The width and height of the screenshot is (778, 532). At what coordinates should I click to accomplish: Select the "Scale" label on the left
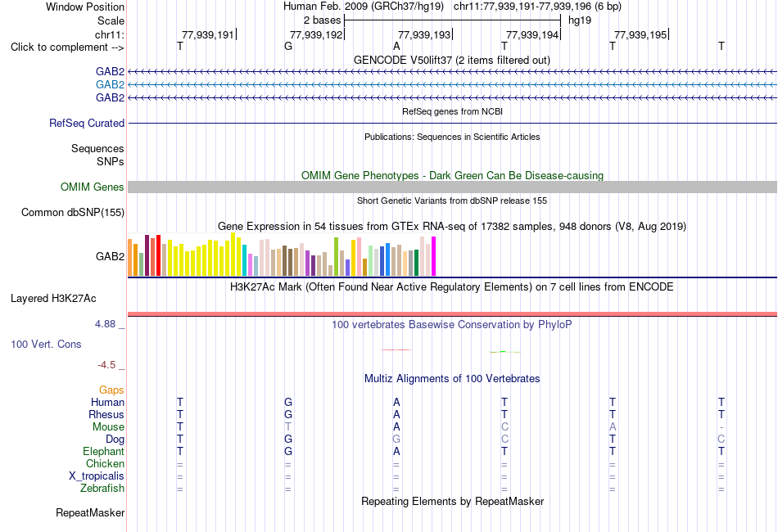pos(111,20)
